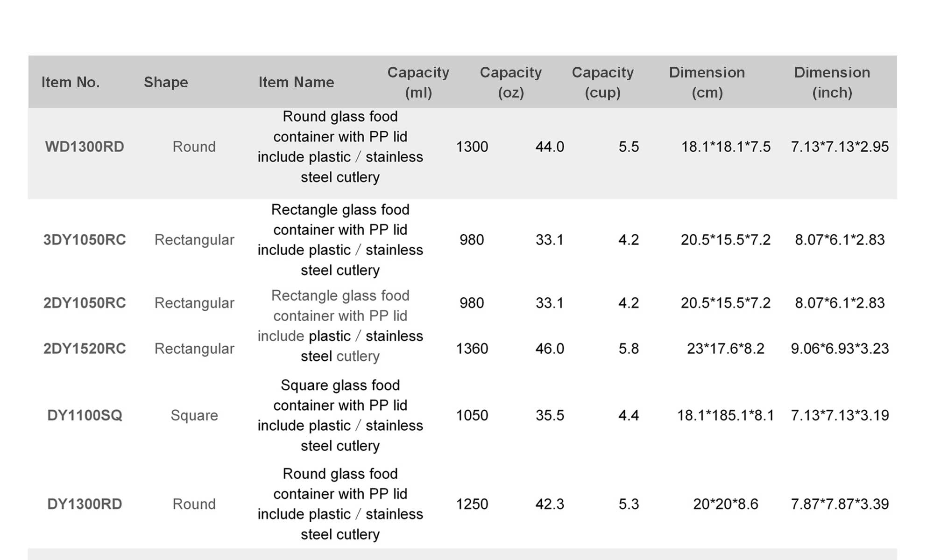Select item number 2DY1050RC
The image size is (934, 560).
85,303
